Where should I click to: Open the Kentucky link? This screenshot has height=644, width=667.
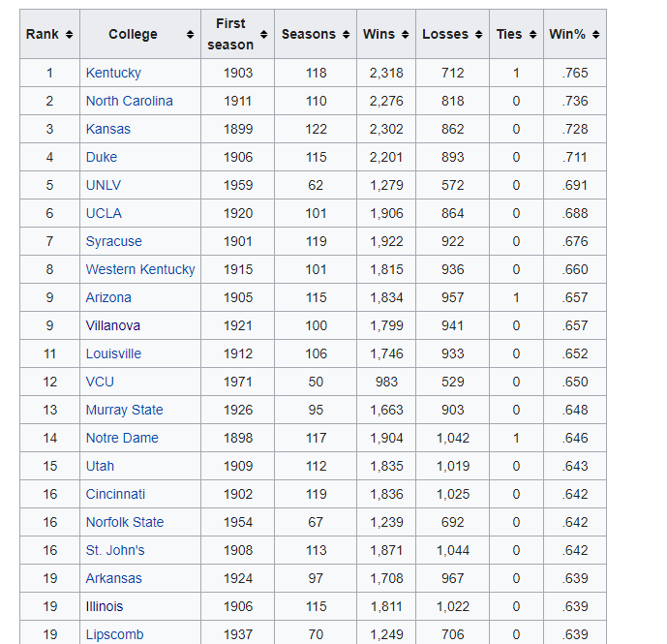(113, 73)
